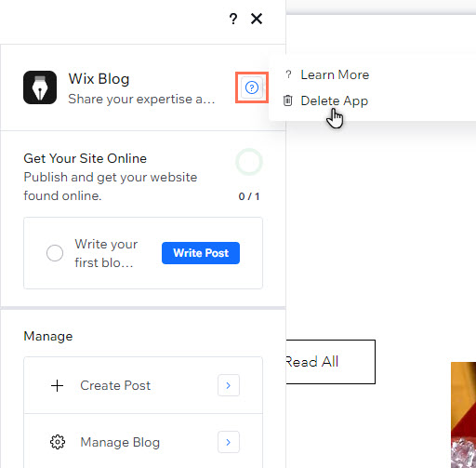Click the setup progress ring
The image size is (476, 468).
(x=249, y=162)
